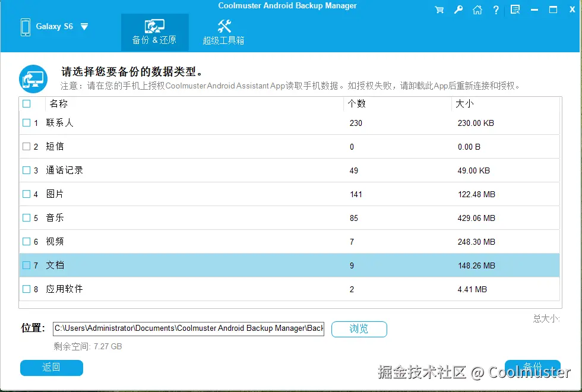The image size is (582, 392).
Task: Click the 248.30 MB size value
Action: tap(476, 242)
